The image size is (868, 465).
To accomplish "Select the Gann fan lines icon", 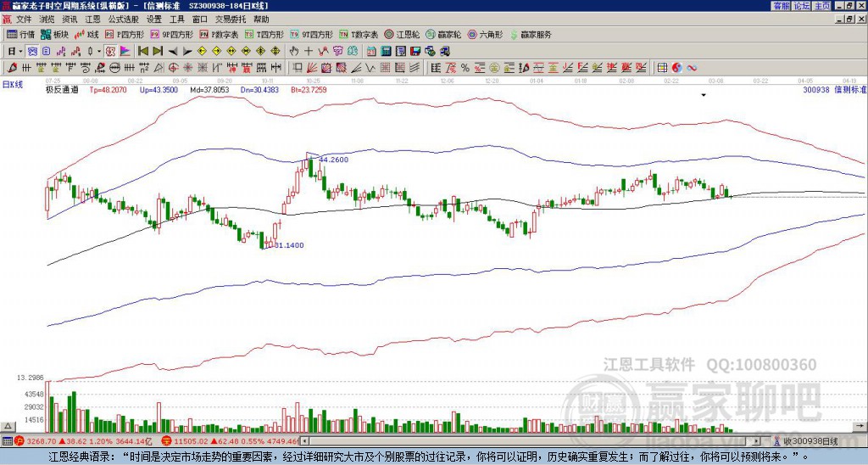I will pos(312,68).
